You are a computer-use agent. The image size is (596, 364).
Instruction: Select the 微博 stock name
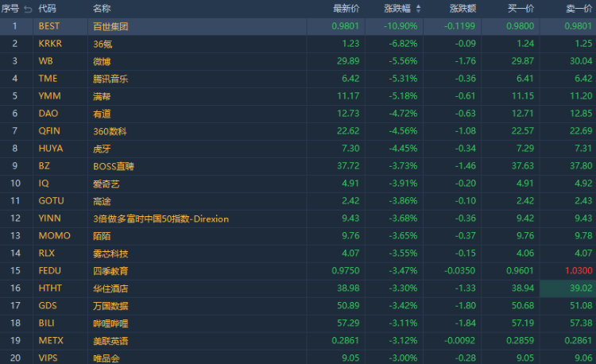(x=101, y=61)
